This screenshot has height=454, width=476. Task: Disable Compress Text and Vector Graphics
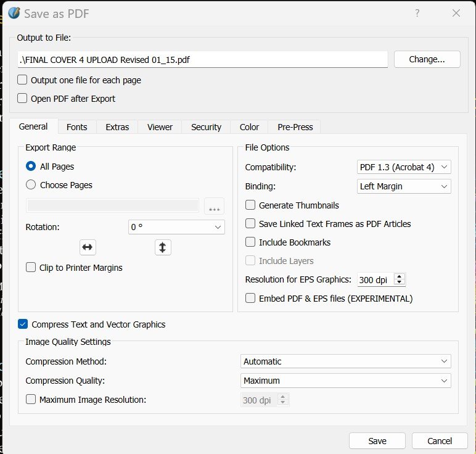23,324
